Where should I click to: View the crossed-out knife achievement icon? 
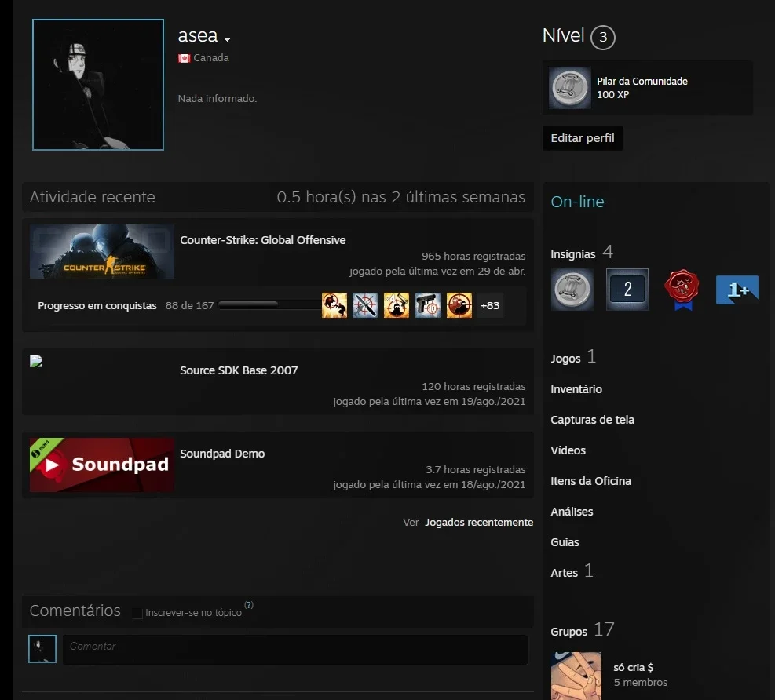click(365, 305)
